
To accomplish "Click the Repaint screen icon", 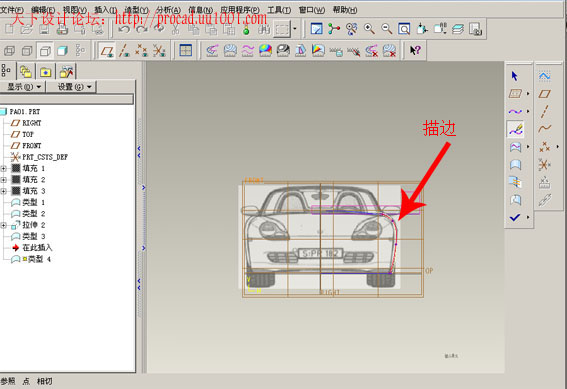I will coord(316,29).
